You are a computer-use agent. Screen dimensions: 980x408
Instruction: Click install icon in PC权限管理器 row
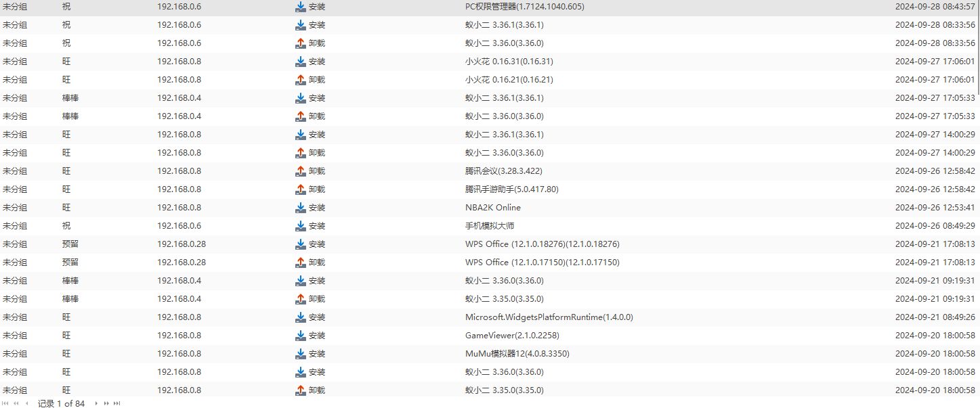pos(301,7)
